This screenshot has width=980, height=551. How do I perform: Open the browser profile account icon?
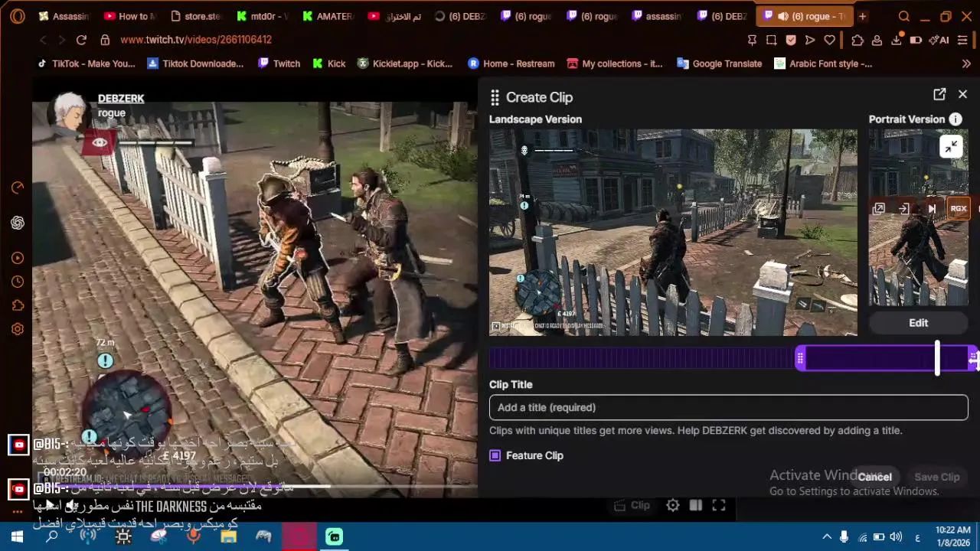click(877, 40)
